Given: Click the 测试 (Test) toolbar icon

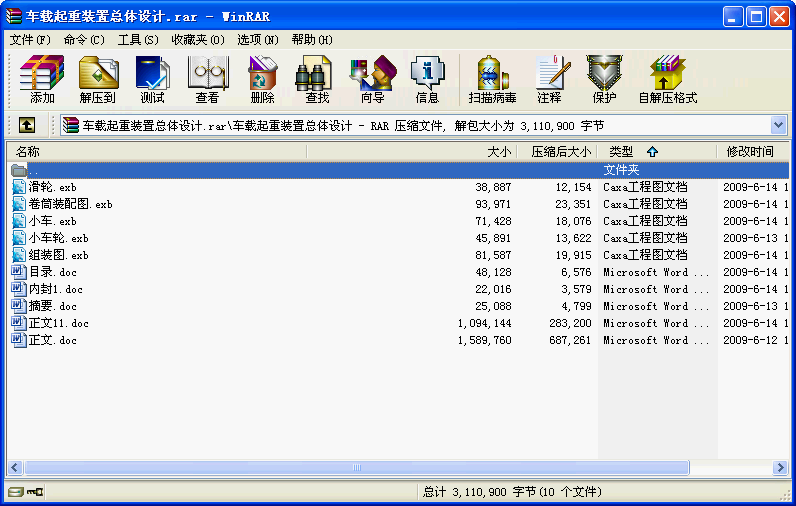Looking at the screenshot, I should (153, 79).
